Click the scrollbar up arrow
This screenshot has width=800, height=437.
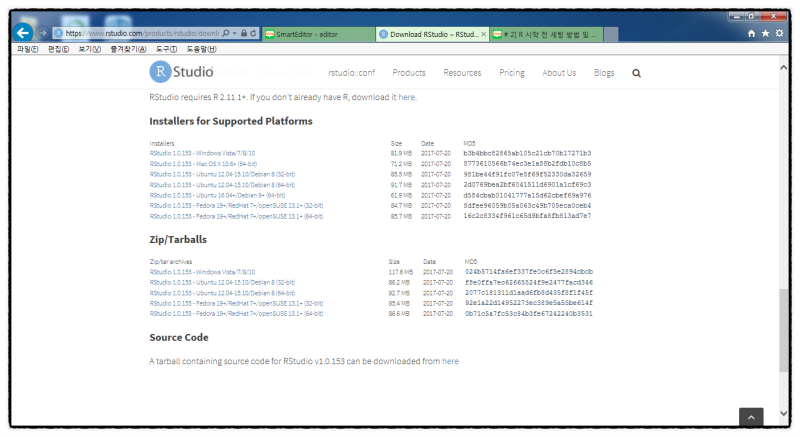[x=783, y=67]
